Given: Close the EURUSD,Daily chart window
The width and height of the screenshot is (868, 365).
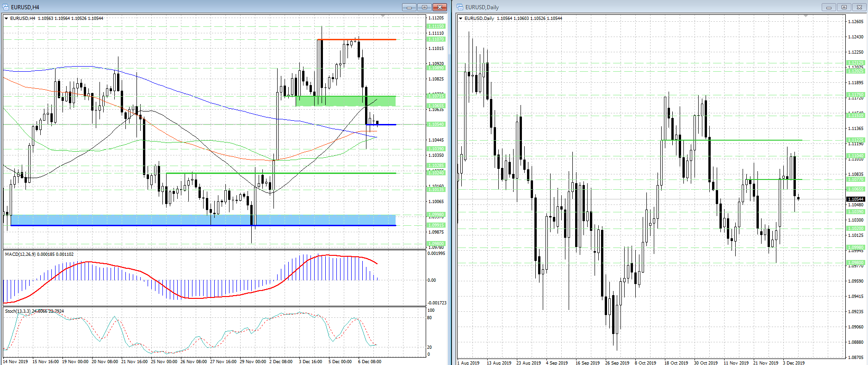Looking at the screenshot, I should tap(859, 7).
